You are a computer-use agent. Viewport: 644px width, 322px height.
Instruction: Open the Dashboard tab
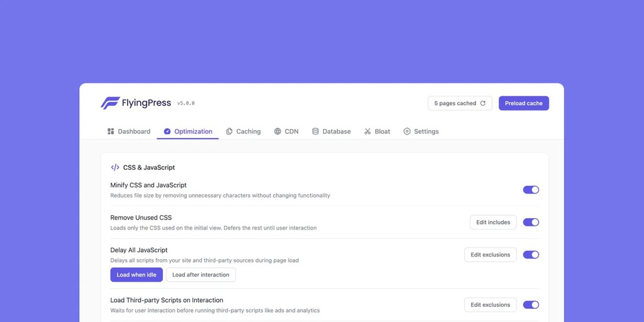pos(129,131)
